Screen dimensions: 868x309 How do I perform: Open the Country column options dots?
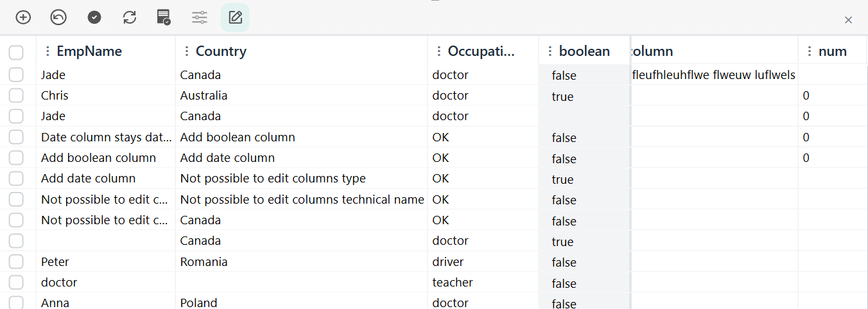pos(186,51)
